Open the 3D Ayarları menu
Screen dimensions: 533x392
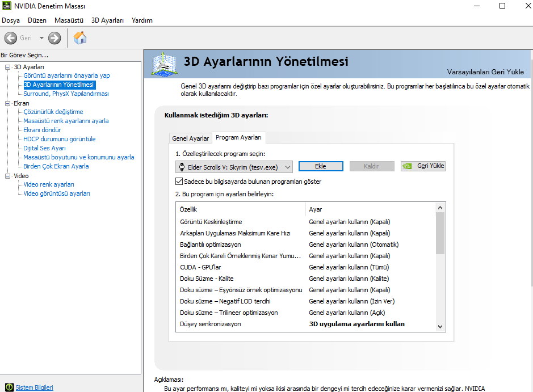(x=107, y=20)
